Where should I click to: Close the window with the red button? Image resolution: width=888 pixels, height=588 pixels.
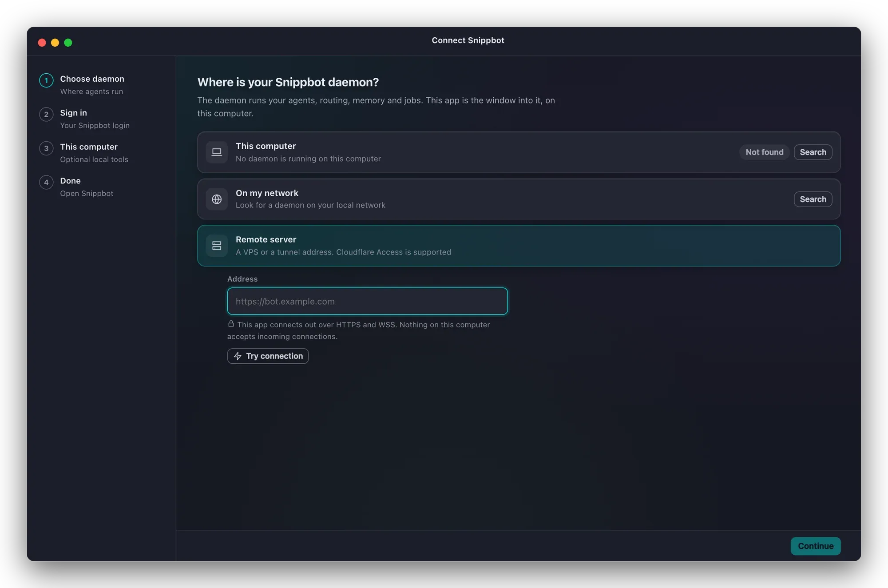pyautogui.click(x=42, y=43)
